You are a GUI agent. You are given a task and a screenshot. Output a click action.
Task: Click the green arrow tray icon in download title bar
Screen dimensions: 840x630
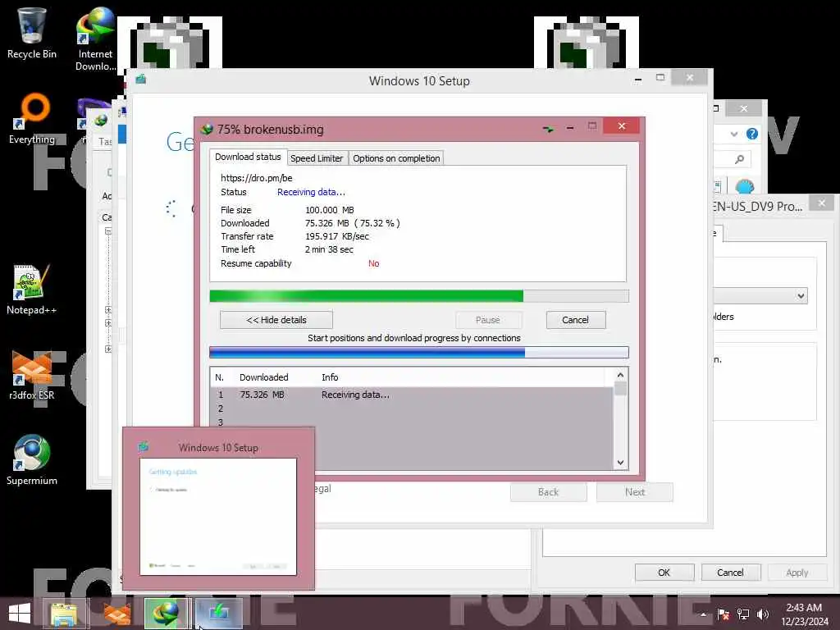coord(548,129)
